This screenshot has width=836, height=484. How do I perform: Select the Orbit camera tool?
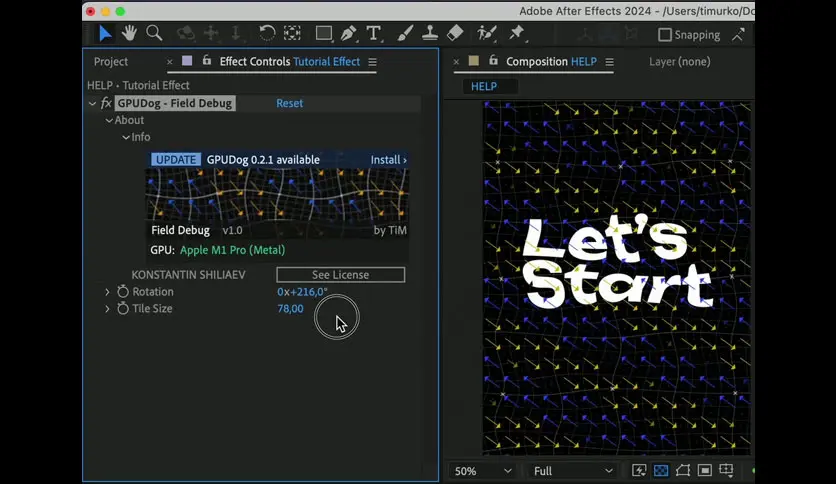coord(186,34)
